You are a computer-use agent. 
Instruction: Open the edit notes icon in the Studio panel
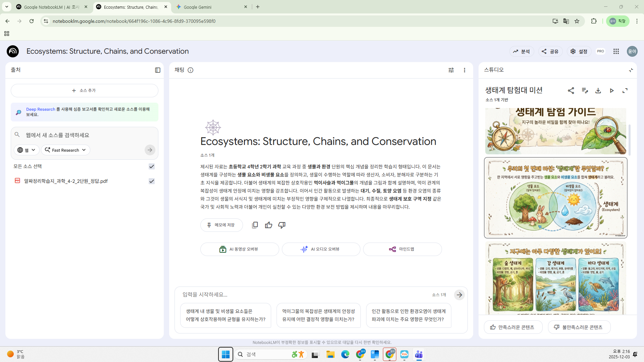585,91
